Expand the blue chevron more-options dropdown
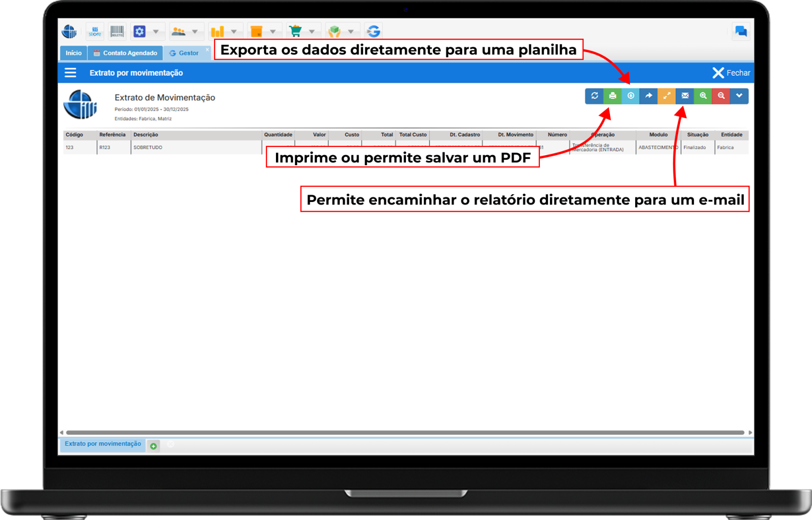Image resolution: width=812 pixels, height=520 pixels. click(x=739, y=96)
